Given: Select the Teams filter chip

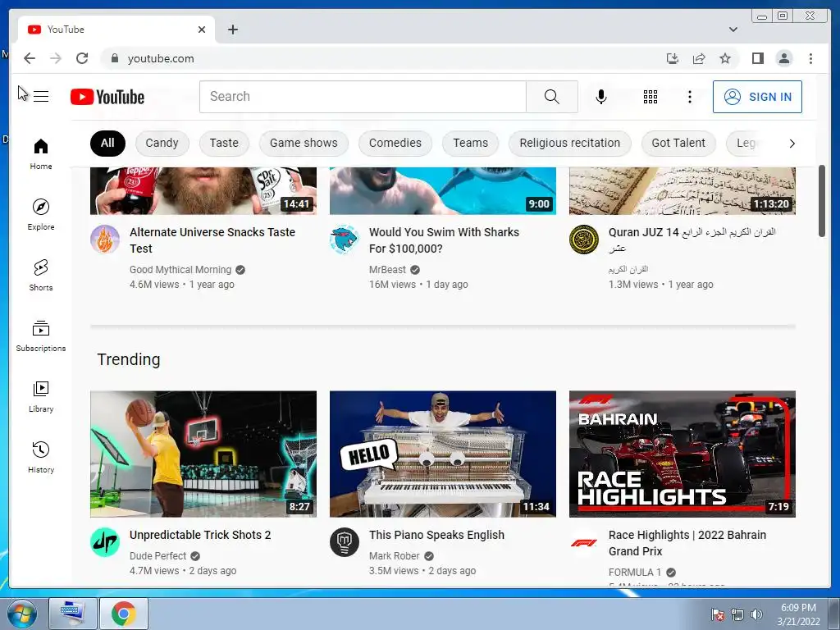Looking at the screenshot, I should click(470, 143).
